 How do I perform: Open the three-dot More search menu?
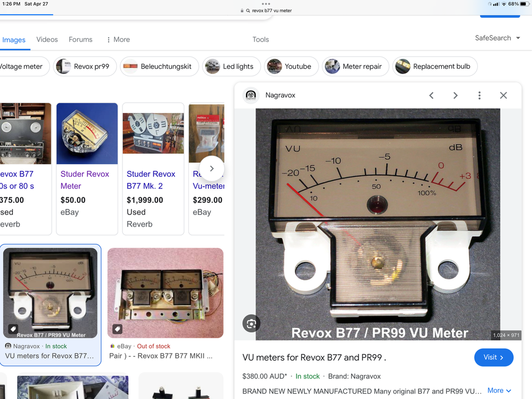(118, 40)
